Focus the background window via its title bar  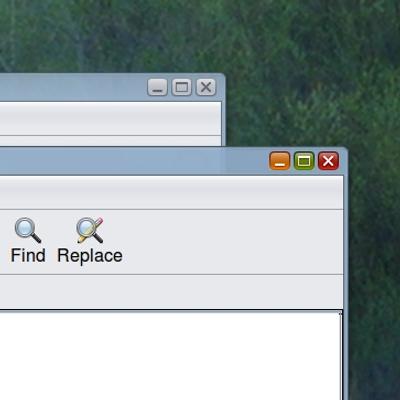click(73, 87)
